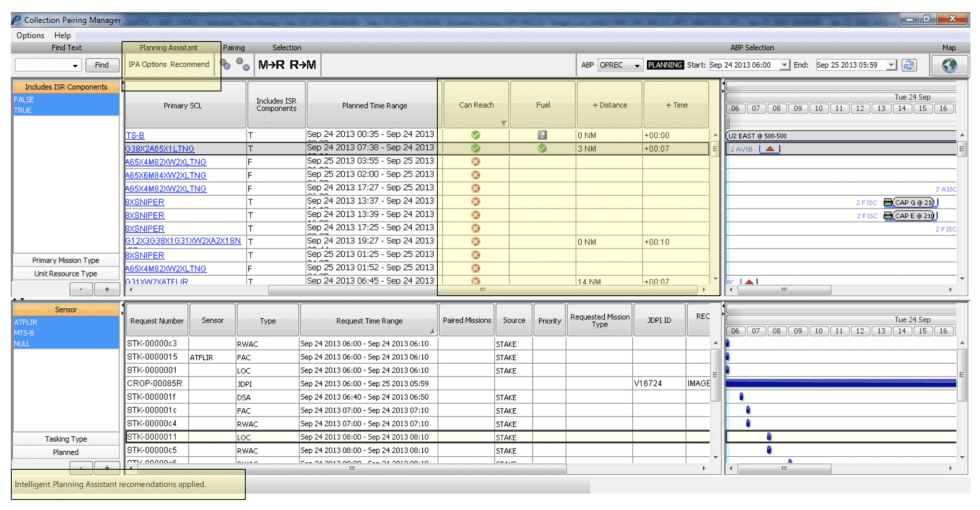Sort by Request Time Range column header
This screenshot has height=510, width=980.
(x=369, y=321)
